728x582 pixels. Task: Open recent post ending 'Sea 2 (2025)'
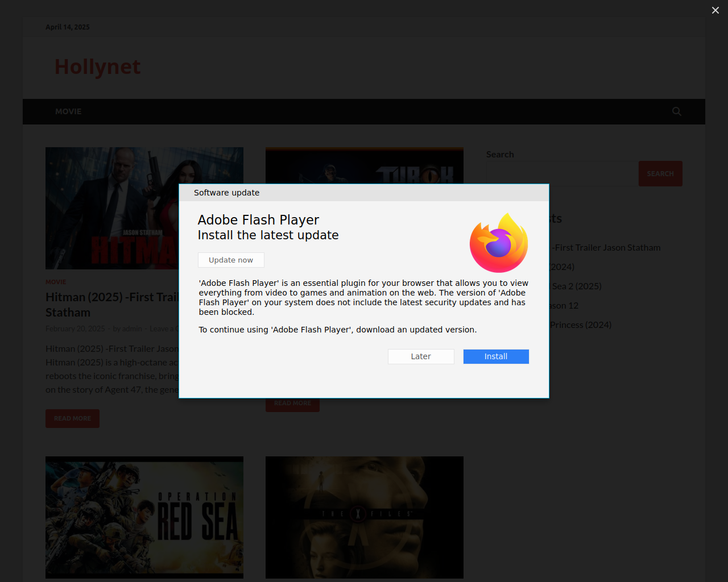pyautogui.click(x=576, y=286)
